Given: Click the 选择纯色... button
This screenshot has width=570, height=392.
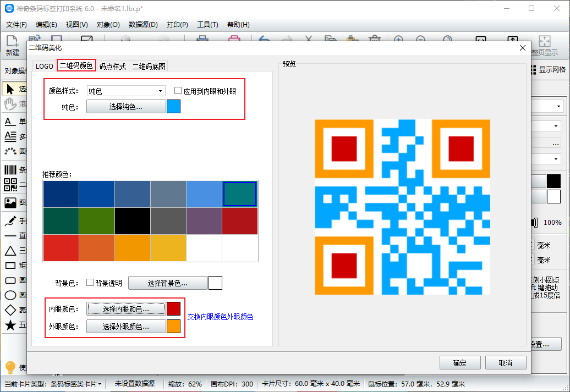Looking at the screenshot, I should (x=126, y=107).
